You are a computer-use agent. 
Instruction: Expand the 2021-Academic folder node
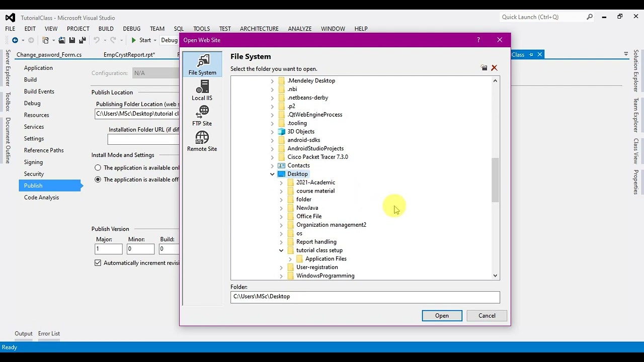pyautogui.click(x=281, y=183)
